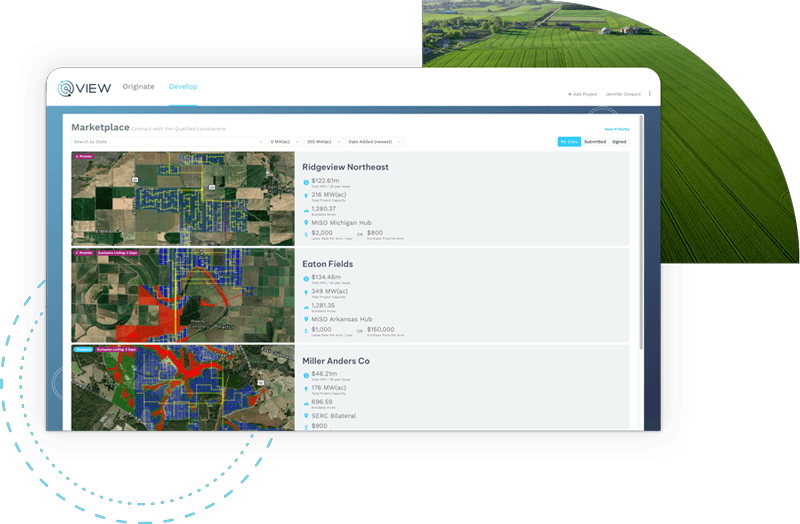Open Eaton Fields listing title
This screenshot has height=524, width=800.
[328, 264]
